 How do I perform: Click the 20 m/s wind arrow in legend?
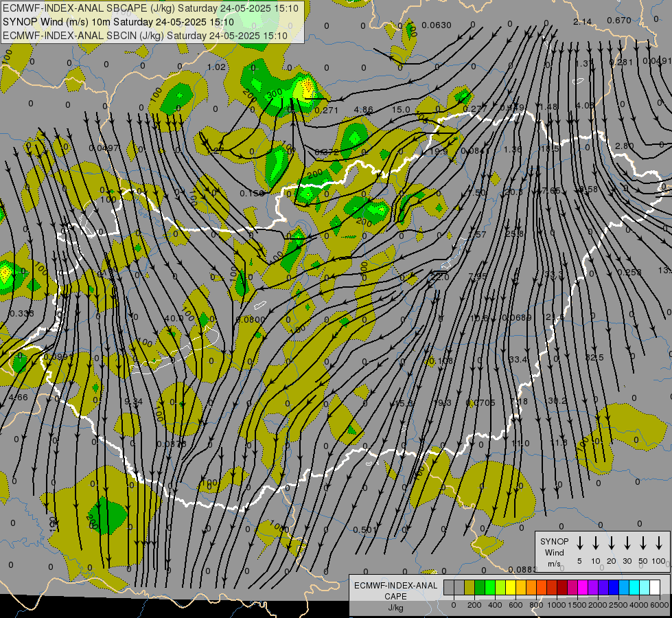(x=612, y=543)
